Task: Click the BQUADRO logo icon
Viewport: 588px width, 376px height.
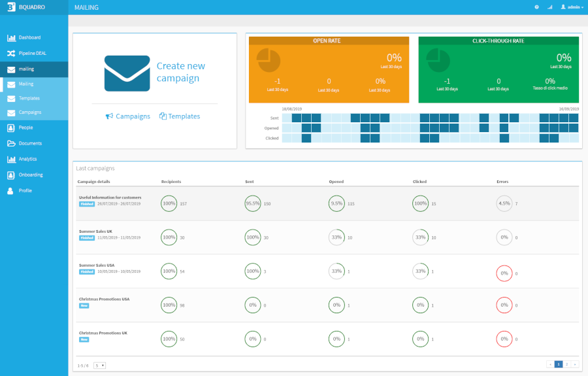Action: 11,7
